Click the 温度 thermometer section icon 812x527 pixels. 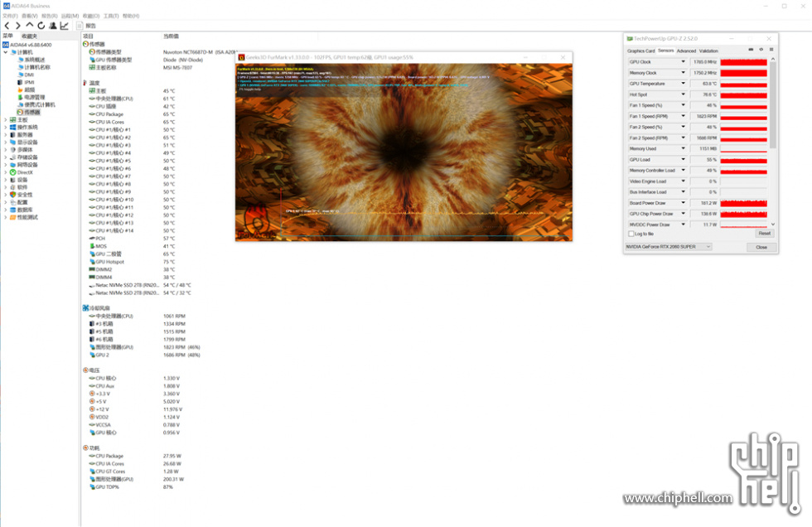click(85, 83)
